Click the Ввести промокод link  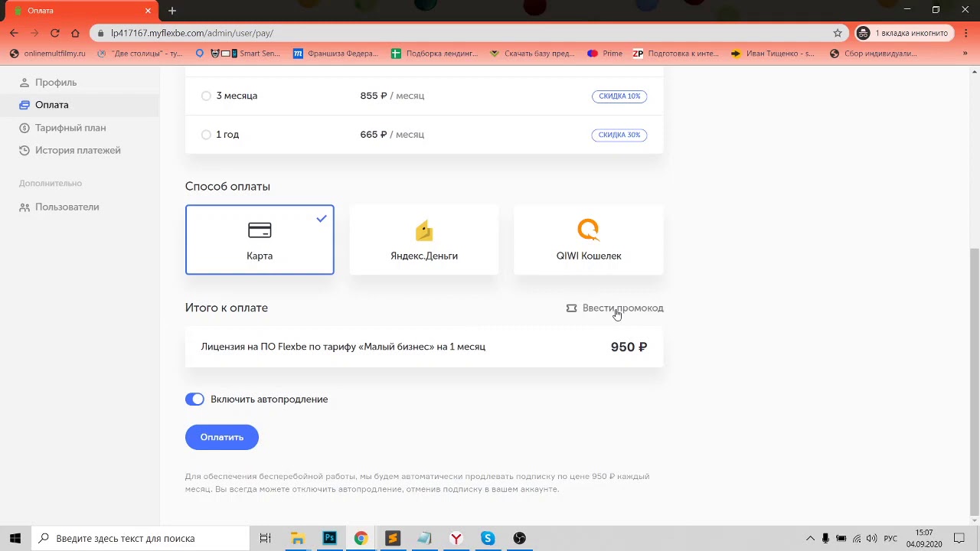click(x=615, y=308)
